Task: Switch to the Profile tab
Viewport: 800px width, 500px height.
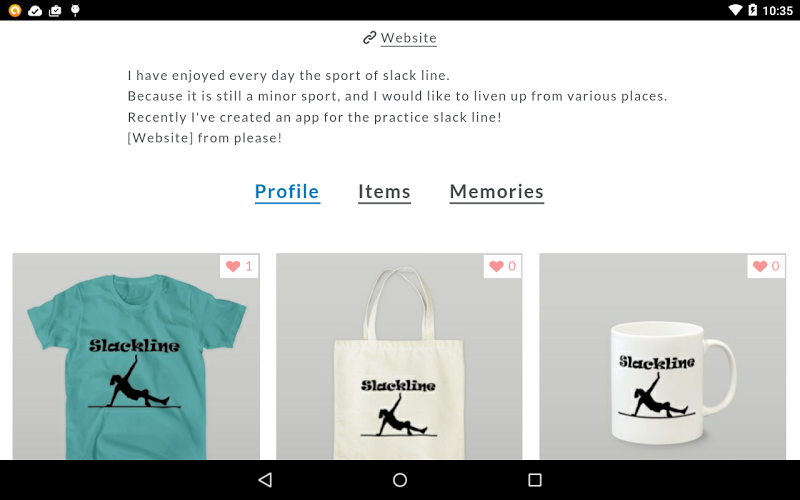Action: (287, 192)
